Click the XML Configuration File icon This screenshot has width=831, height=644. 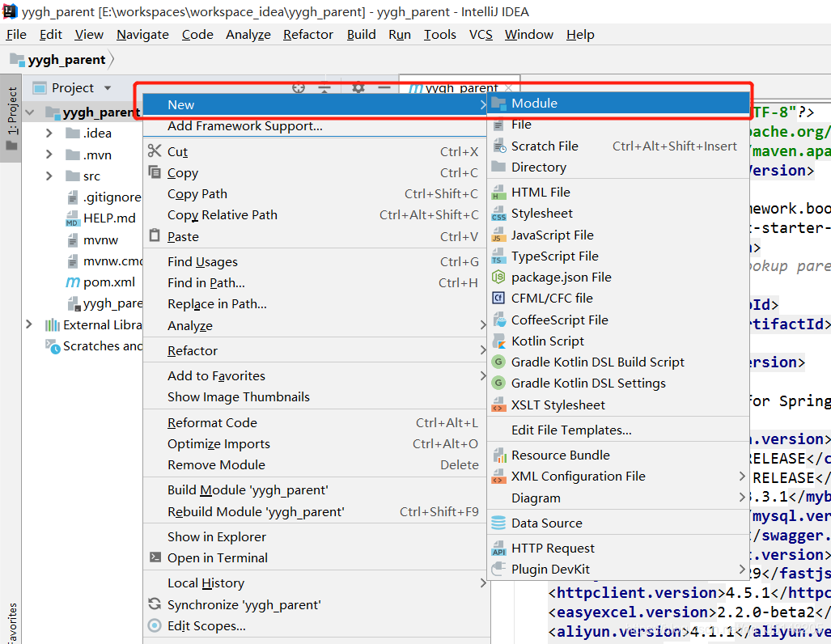498,476
